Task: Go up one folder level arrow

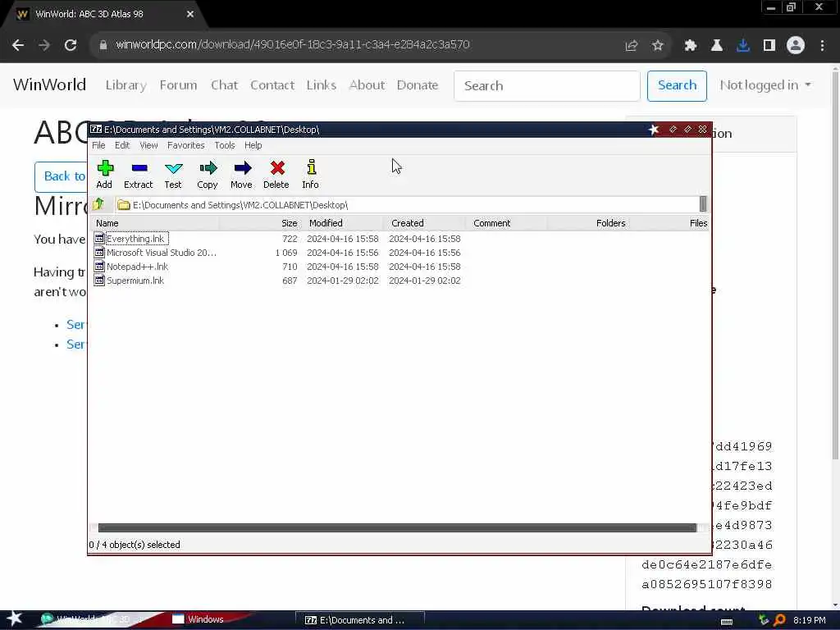Action: click(x=98, y=204)
